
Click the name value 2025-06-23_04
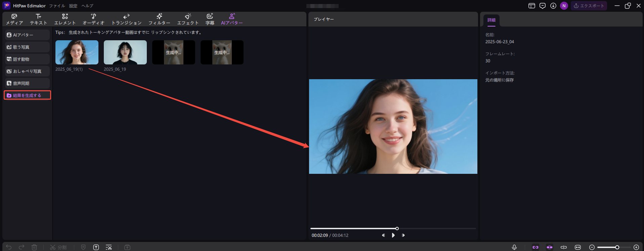click(x=500, y=42)
